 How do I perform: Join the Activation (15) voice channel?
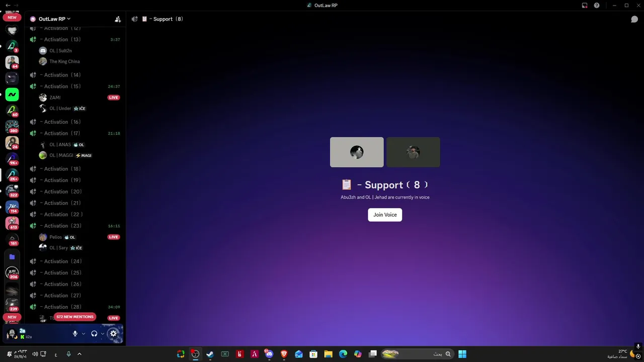[74, 86]
